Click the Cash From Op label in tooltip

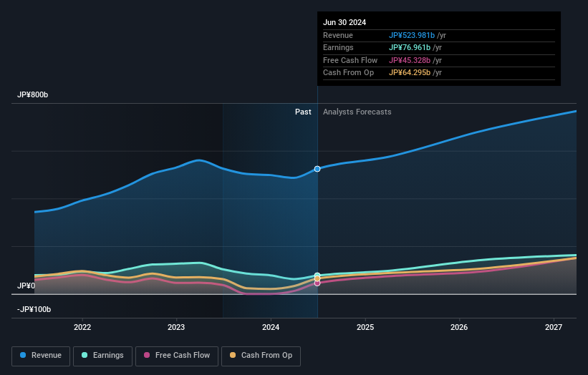(348, 73)
